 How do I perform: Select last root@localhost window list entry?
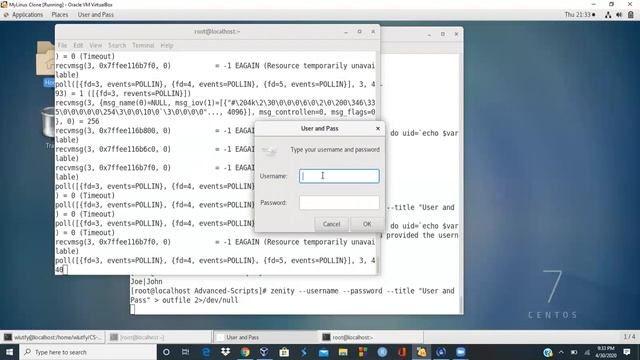(x=371, y=337)
